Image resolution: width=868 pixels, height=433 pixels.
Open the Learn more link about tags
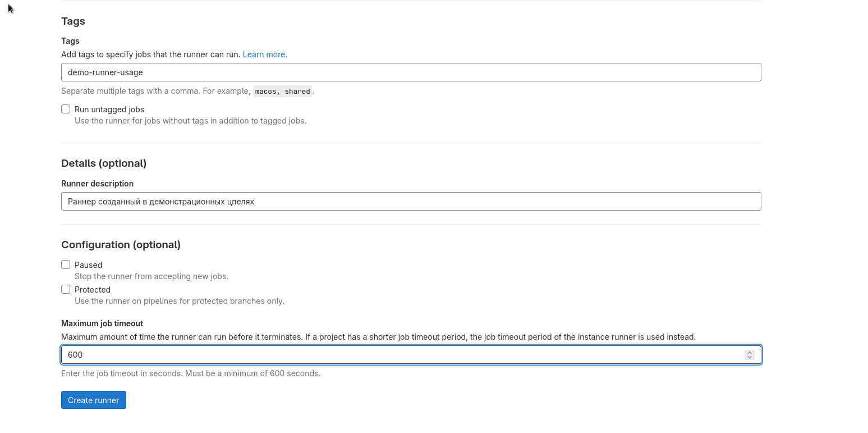(x=265, y=54)
